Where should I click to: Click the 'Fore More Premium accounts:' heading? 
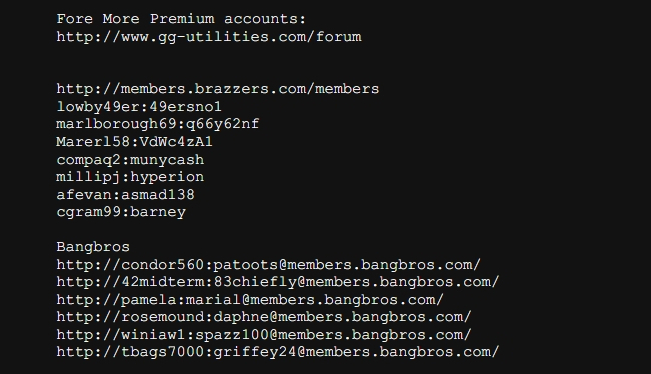click(x=181, y=19)
